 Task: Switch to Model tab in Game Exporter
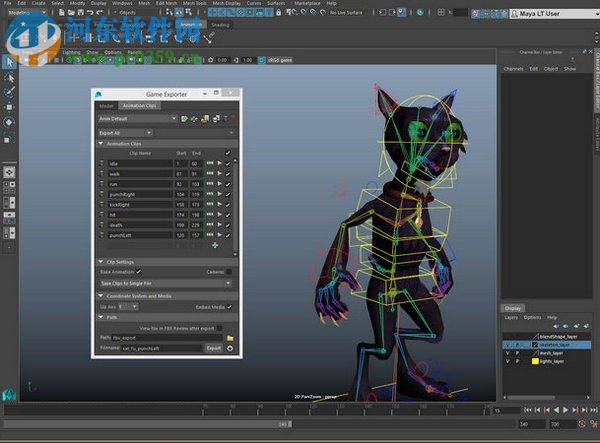[x=106, y=106]
